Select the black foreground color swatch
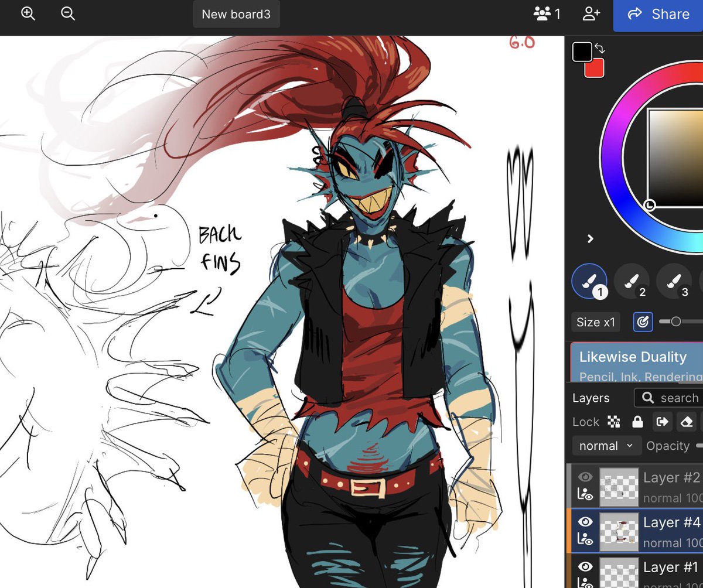The height and width of the screenshot is (588, 703). click(582, 52)
